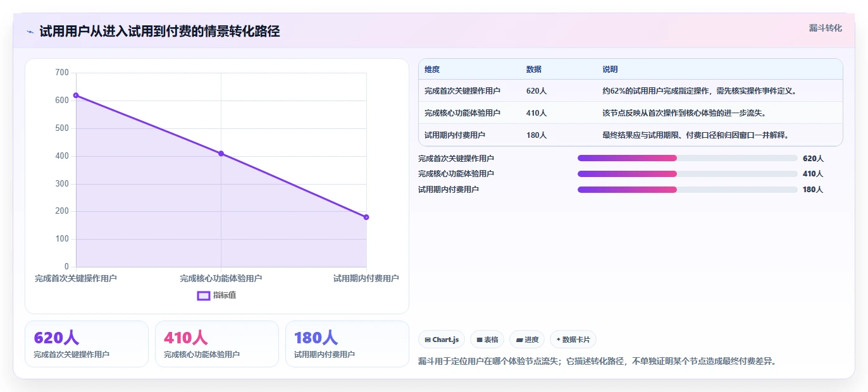The height and width of the screenshot is (392, 868).
Task: Click the description starting 最终结果应与试用期限
Action: point(695,135)
